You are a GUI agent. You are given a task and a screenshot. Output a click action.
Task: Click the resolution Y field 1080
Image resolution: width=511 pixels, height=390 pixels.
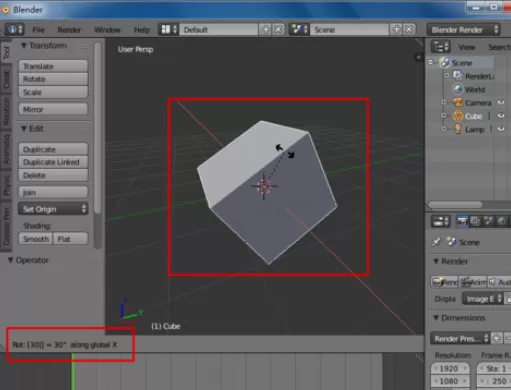point(450,381)
